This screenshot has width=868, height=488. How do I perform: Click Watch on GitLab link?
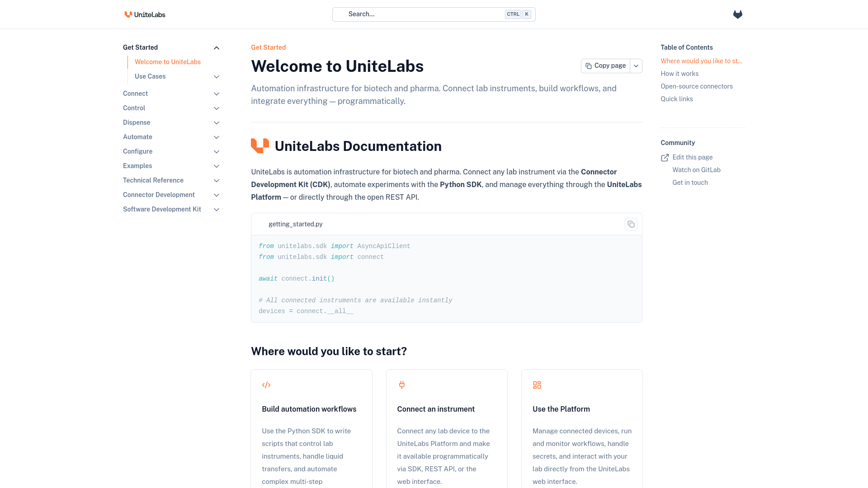point(696,170)
